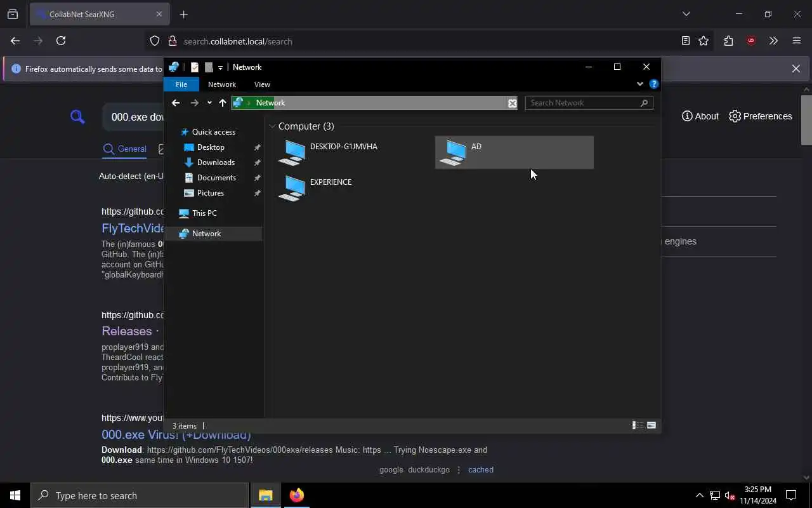The image size is (812, 508).
Task: Click the taskbar search box
Action: click(140, 495)
